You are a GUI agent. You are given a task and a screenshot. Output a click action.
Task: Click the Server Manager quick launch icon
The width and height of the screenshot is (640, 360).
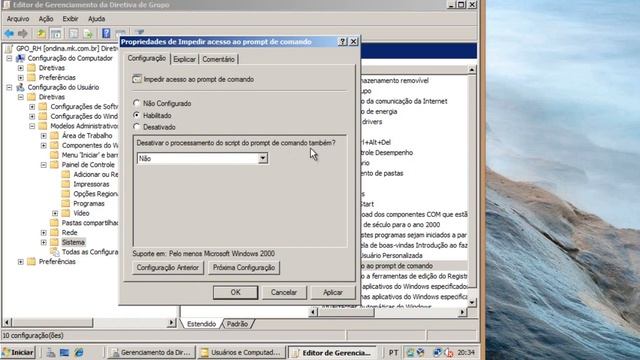(51, 353)
